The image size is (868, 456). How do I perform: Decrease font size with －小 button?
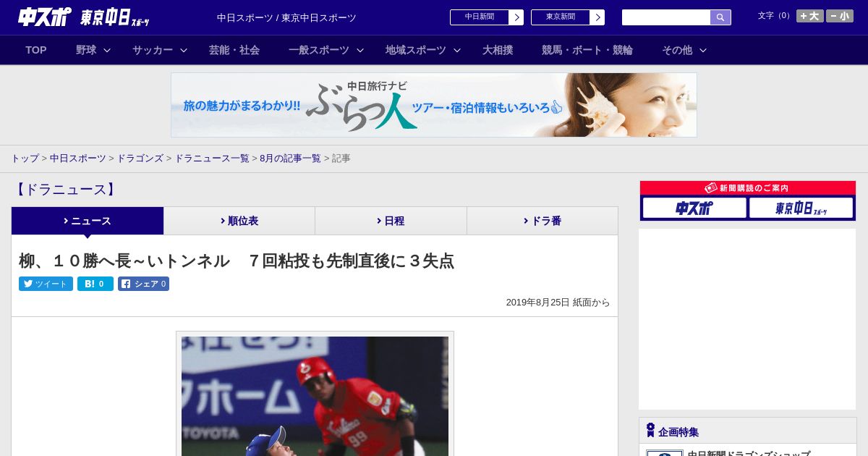(840, 16)
